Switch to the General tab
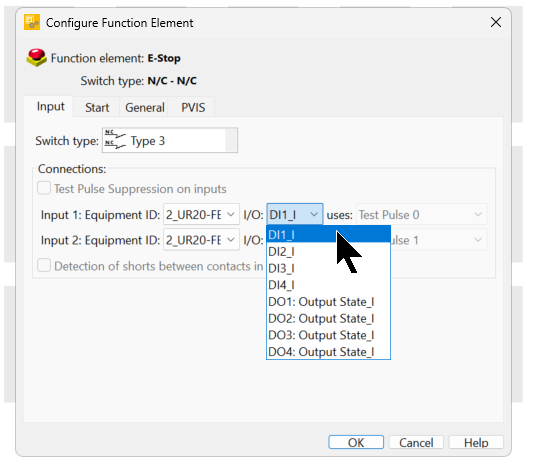 click(x=145, y=107)
